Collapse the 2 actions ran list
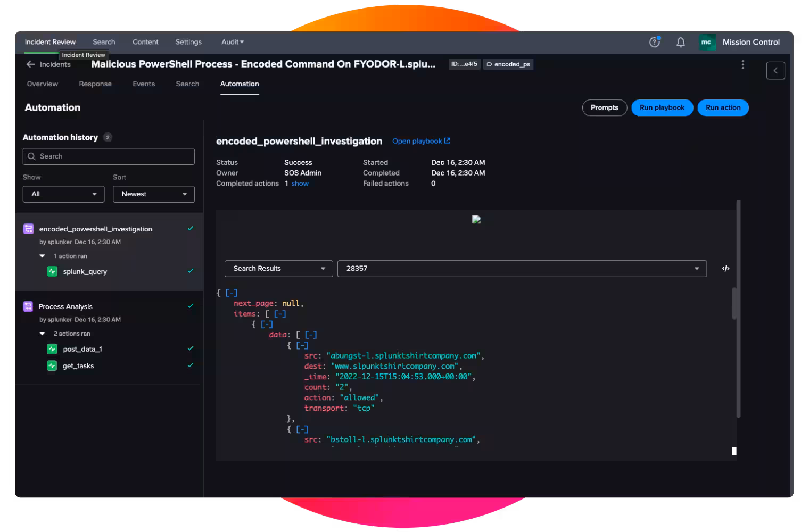 coord(43,334)
